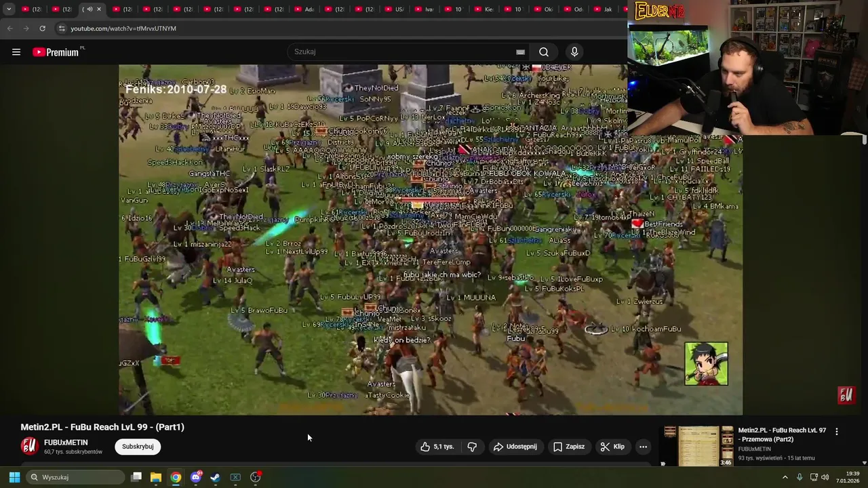Image resolution: width=868 pixels, height=488 pixels.
Task: Go forward in browser history
Action: (x=26, y=28)
